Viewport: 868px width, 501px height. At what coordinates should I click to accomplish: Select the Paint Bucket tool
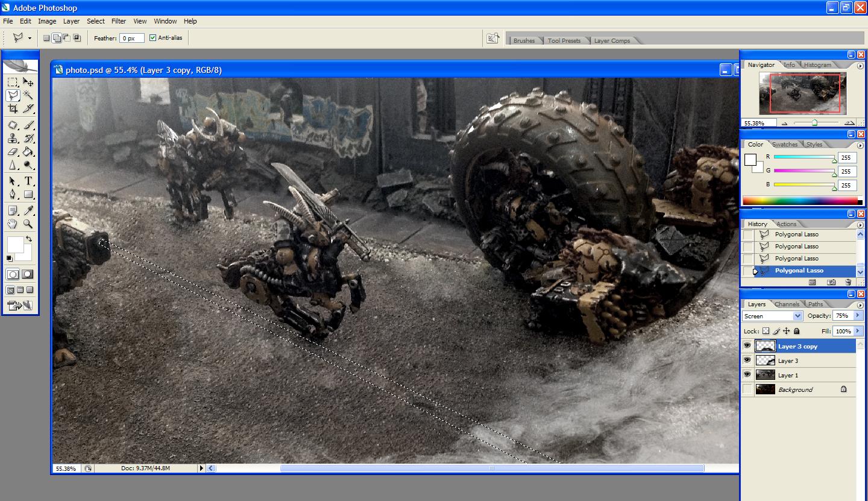pos(28,152)
